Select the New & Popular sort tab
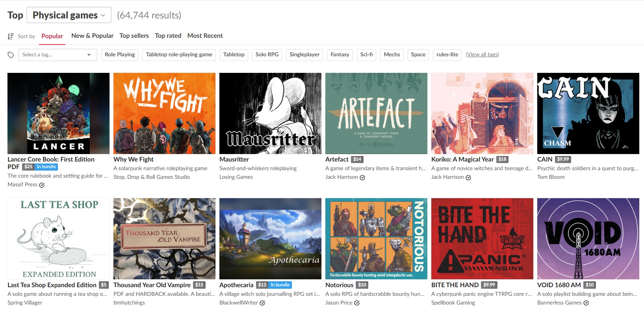The height and width of the screenshot is (312, 644). [92, 36]
